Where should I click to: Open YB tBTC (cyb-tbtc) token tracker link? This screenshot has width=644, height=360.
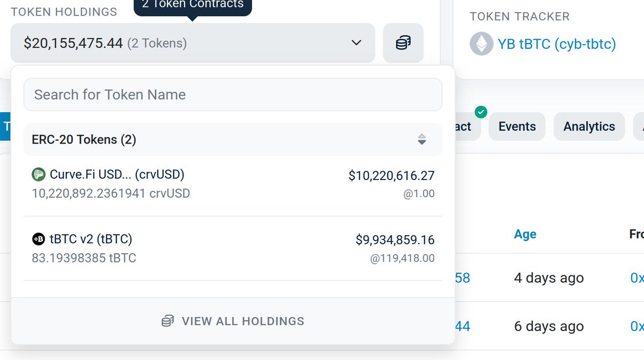pyautogui.click(x=557, y=44)
